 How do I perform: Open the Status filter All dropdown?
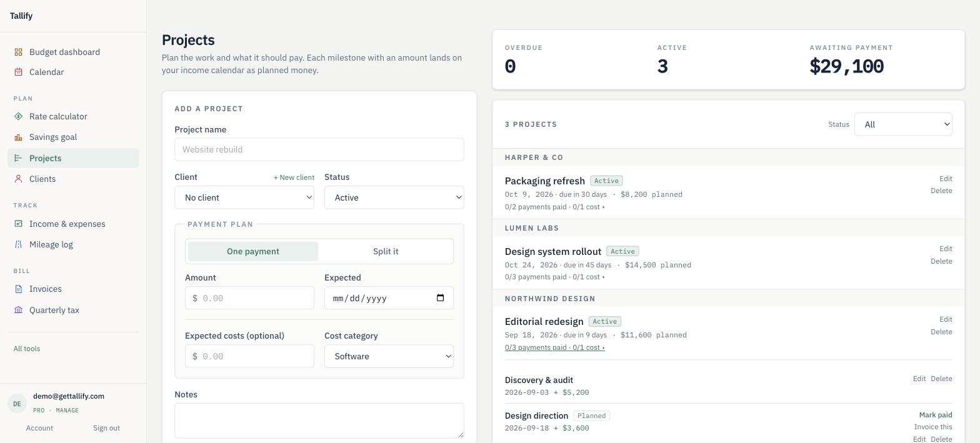903,124
